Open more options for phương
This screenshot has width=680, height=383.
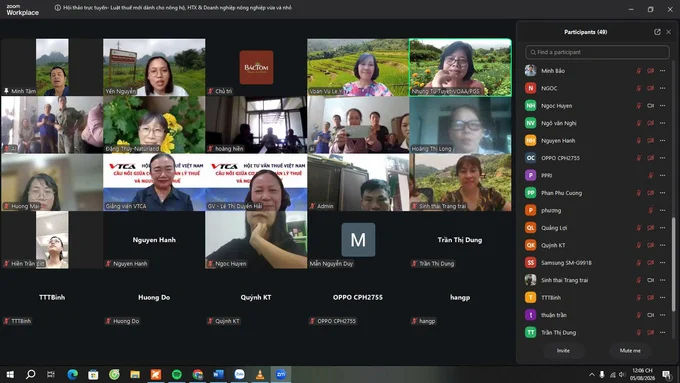click(x=662, y=210)
